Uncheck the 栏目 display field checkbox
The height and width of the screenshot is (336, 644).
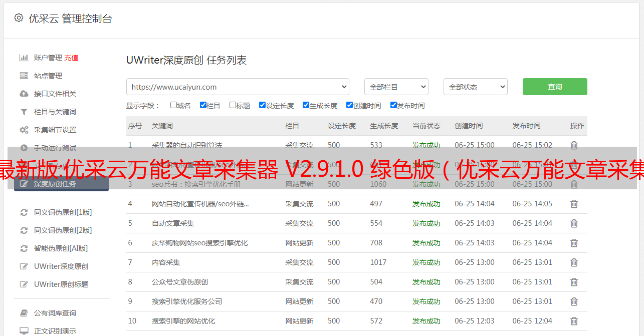pyautogui.click(x=203, y=105)
